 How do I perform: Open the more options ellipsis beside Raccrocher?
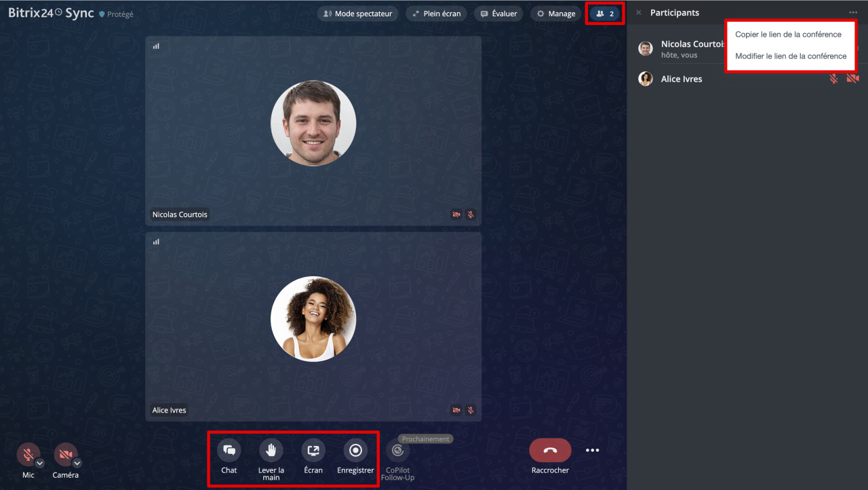(593, 450)
